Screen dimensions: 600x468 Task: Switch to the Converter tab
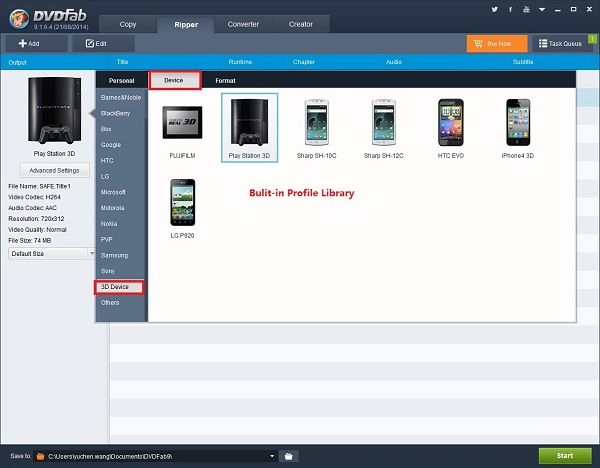pos(242,23)
